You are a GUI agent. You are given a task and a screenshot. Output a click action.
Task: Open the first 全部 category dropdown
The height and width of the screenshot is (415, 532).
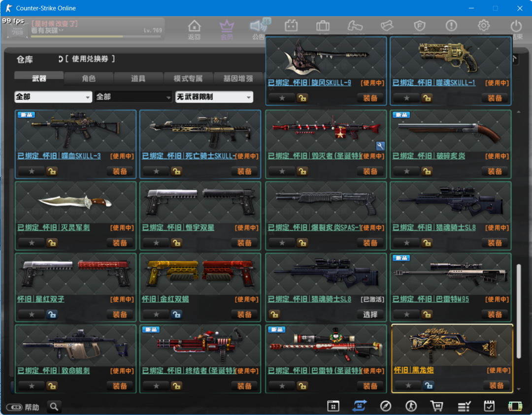53,97
